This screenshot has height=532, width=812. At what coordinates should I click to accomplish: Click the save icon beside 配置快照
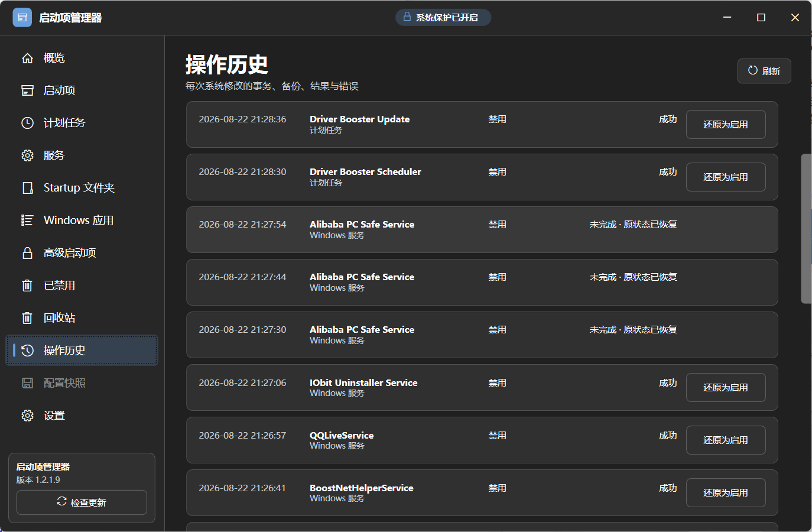click(x=27, y=383)
